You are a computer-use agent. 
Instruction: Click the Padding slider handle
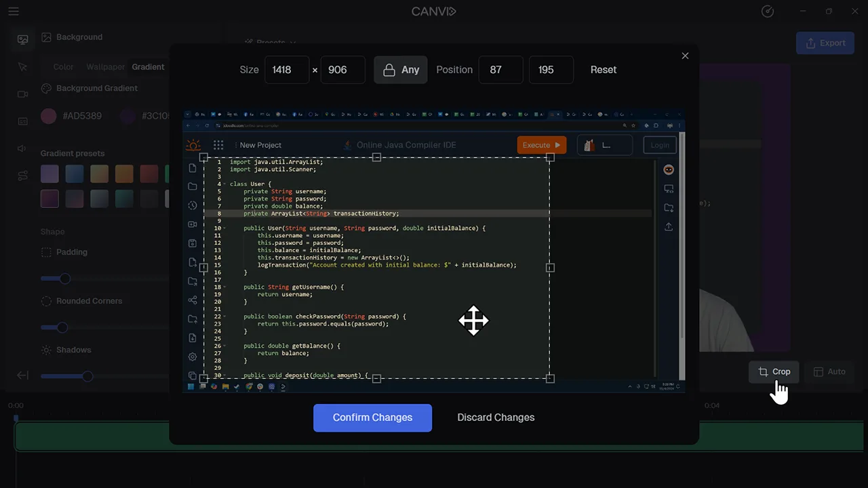64,279
